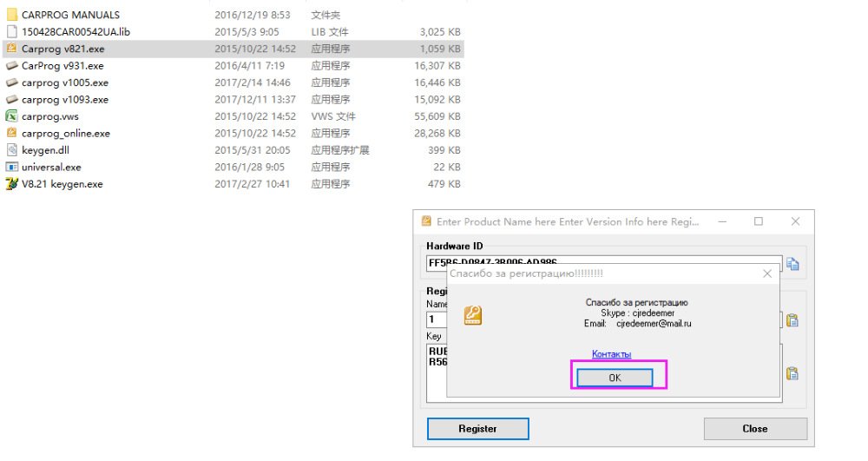Viewport: 868px width, 461px height.
Task: Click OK in the registration dialog
Action: point(615,378)
